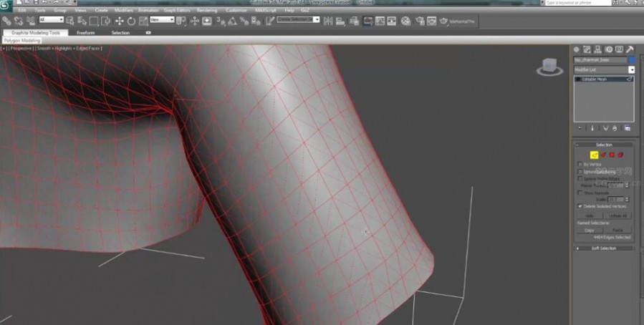Screen dimensions: 644x325
Task: Expand the Polygon Modeling panel
Action: 22,41
